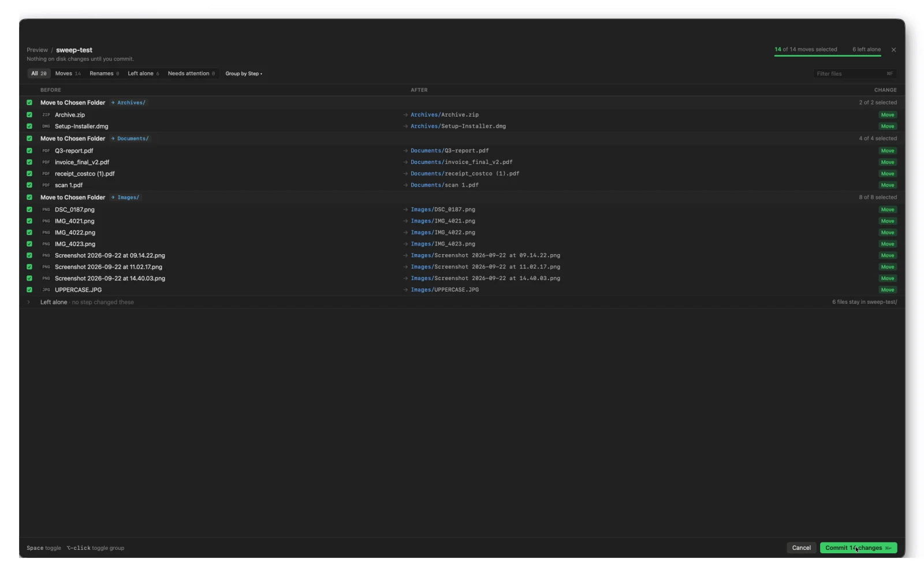Viewport: 924px width, 577px height.
Task: Uncheck the Setup-Installer.dmg checkbox
Action: tap(29, 126)
